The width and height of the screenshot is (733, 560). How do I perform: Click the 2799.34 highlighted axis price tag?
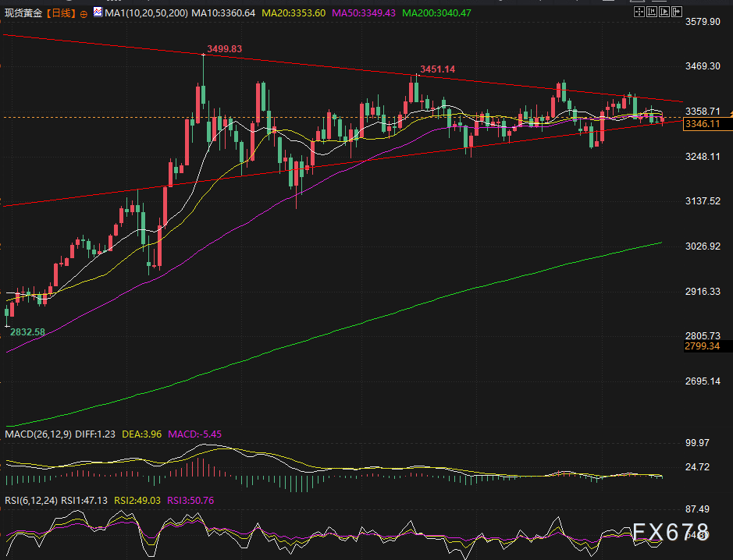pyautogui.click(x=701, y=346)
